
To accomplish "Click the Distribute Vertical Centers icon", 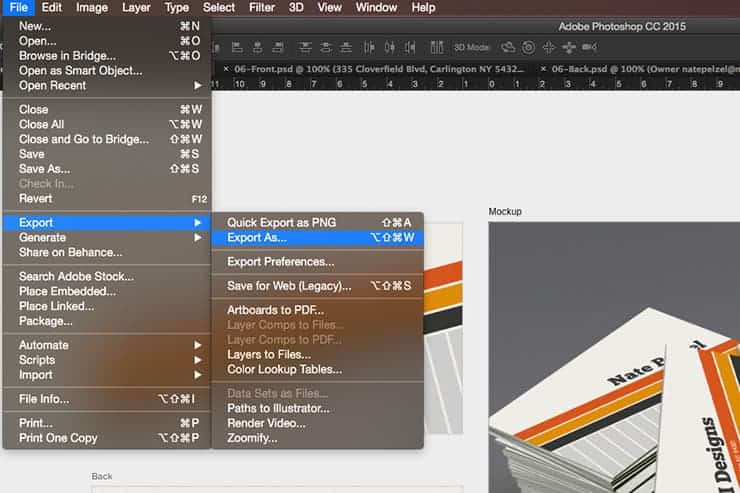I will 326,47.
